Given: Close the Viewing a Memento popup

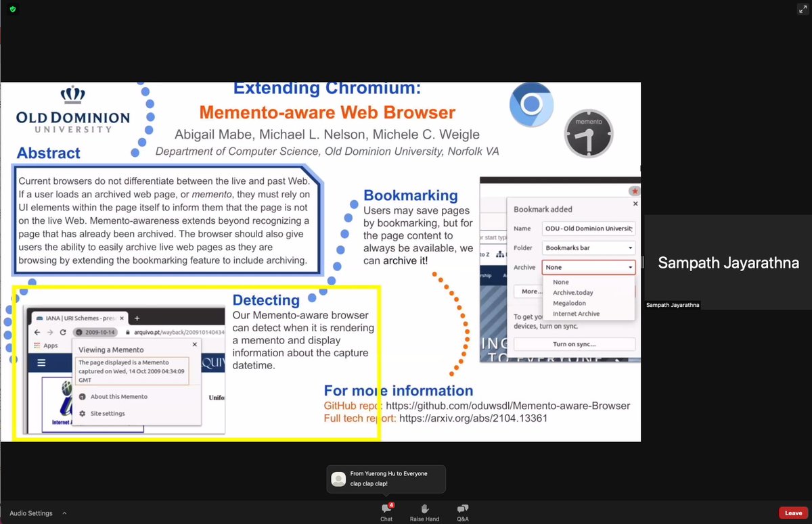Looking at the screenshot, I should tap(195, 344).
